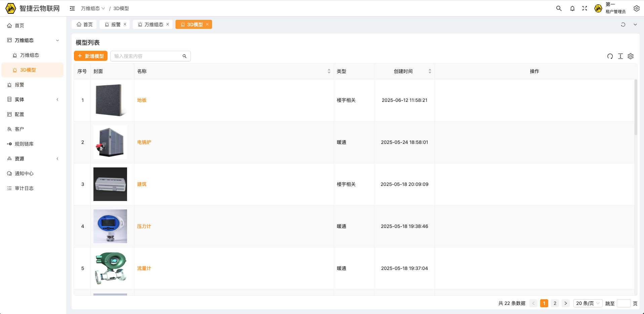
Task: Open the tabs options chevron dropdown
Action: point(635,25)
